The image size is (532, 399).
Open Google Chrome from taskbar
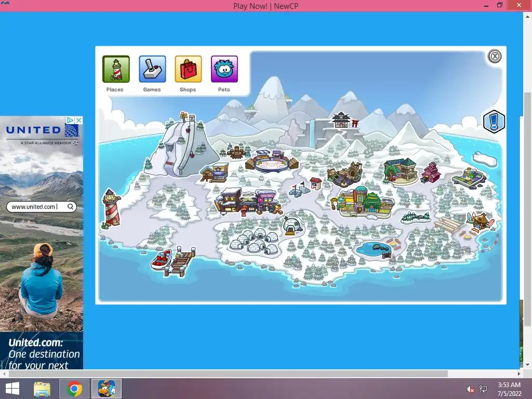point(74,389)
